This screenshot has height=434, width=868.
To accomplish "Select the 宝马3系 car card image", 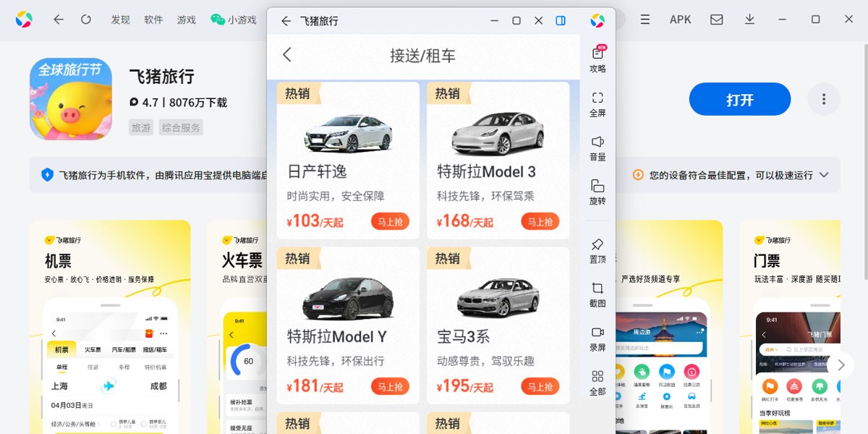I will coord(498,297).
